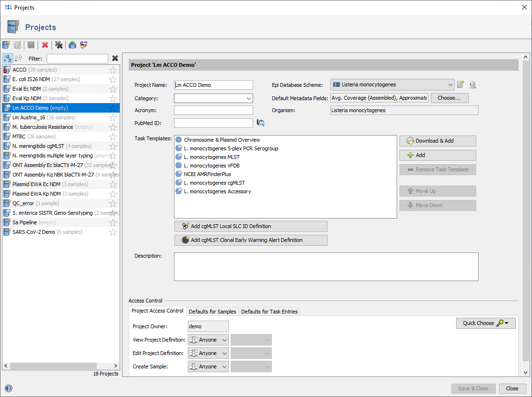
Task: Click the project list horizontal scrollbar
Action: tap(52, 366)
